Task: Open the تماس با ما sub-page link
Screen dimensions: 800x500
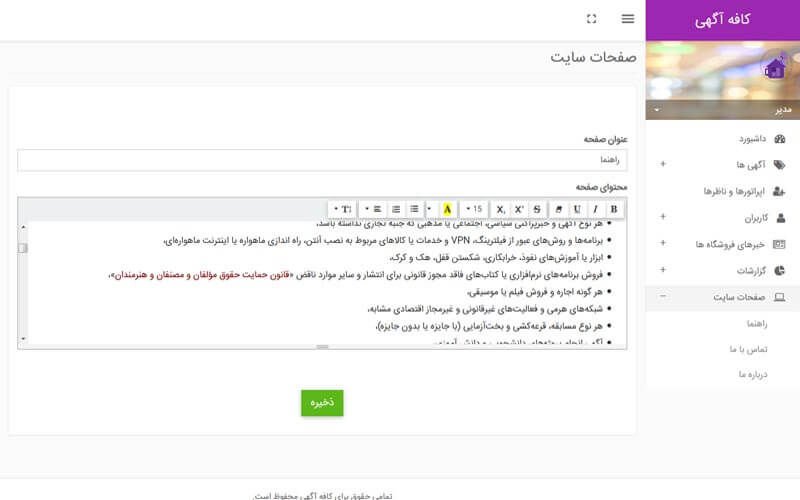Action: click(x=748, y=349)
